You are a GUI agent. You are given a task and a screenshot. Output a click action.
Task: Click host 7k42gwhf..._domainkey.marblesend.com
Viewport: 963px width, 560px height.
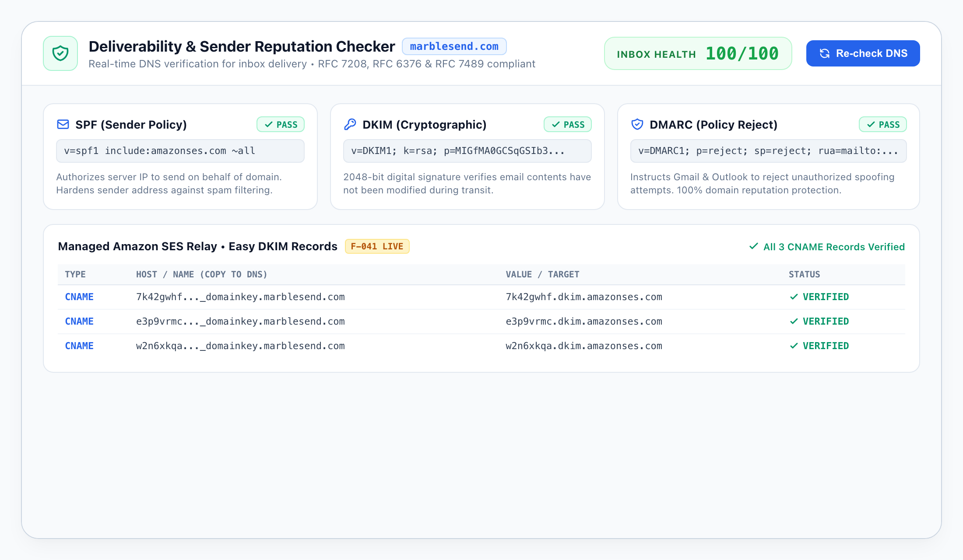point(240,297)
